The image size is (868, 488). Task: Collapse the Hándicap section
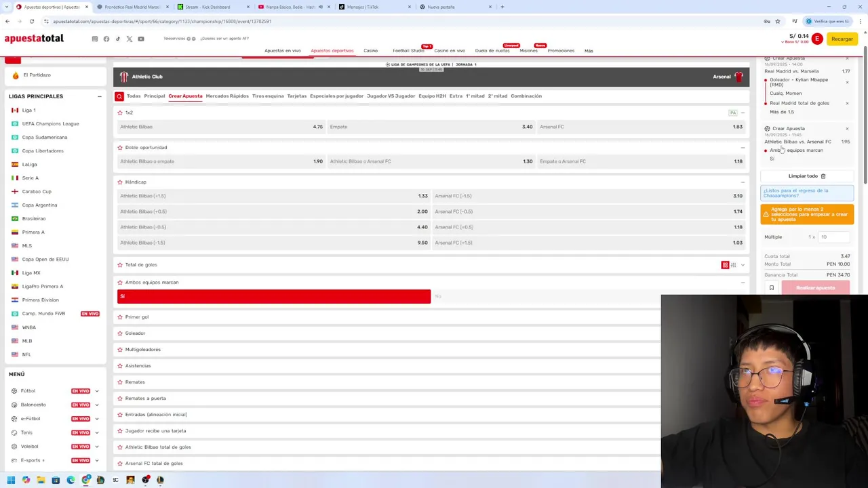(x=743, y=182)
